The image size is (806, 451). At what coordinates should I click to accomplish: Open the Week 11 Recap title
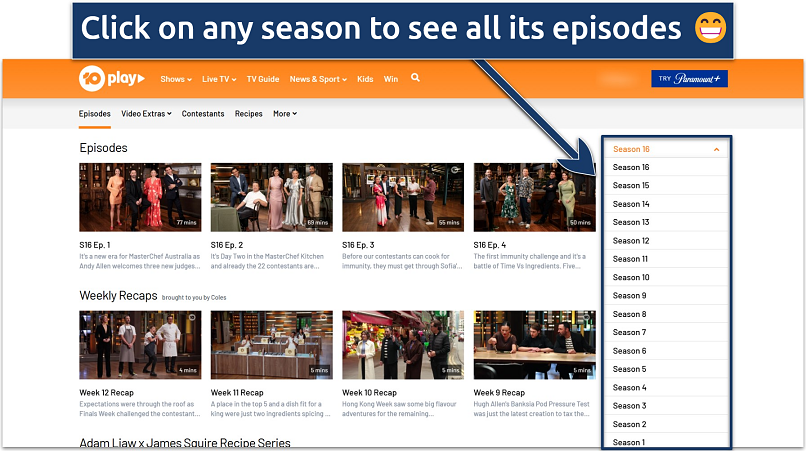[237, 393]
